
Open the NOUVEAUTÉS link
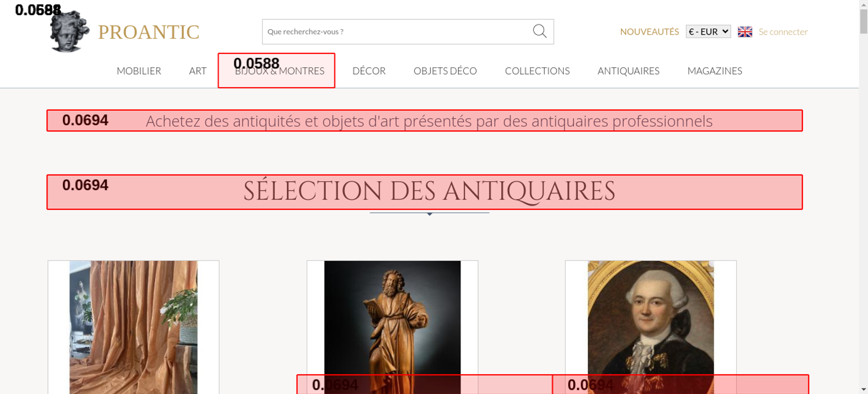pos(649,32)
